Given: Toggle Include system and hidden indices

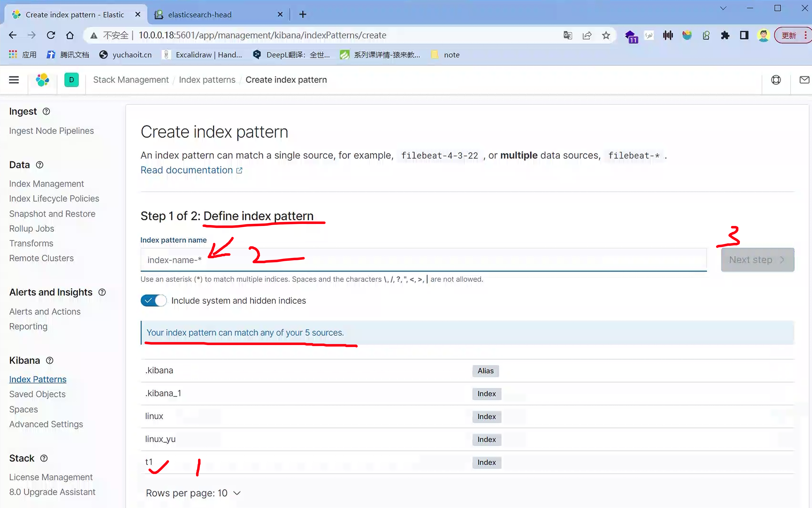Looking at the screenshot, I should pos(154,300).
